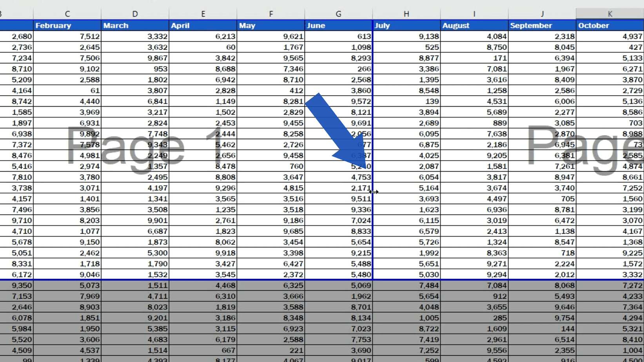The width and height of the screenshot is (644, 362).
Task: Select column header I
Action: click(474, 13)
